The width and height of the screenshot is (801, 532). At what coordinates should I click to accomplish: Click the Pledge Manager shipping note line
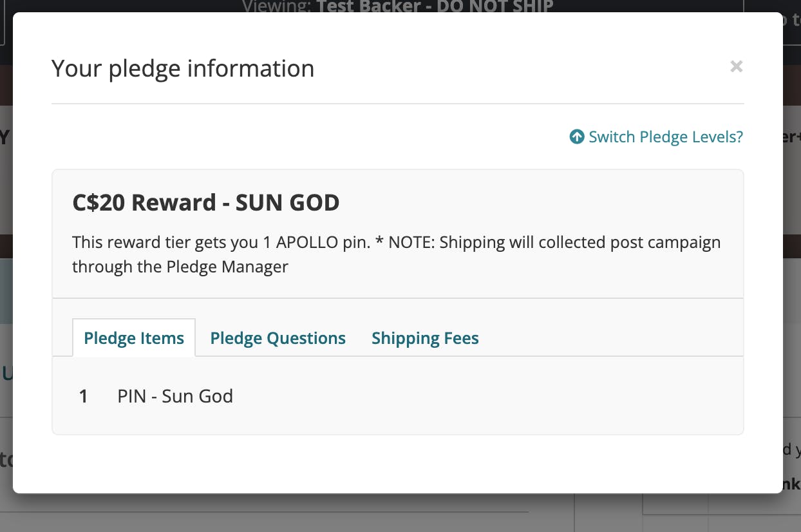point(180,267)
